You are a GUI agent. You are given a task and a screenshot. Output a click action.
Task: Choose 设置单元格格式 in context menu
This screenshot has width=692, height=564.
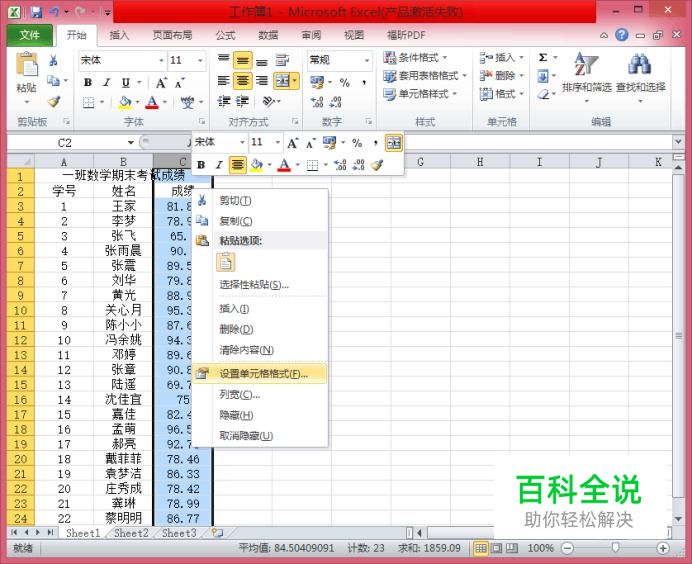[260, 374]
